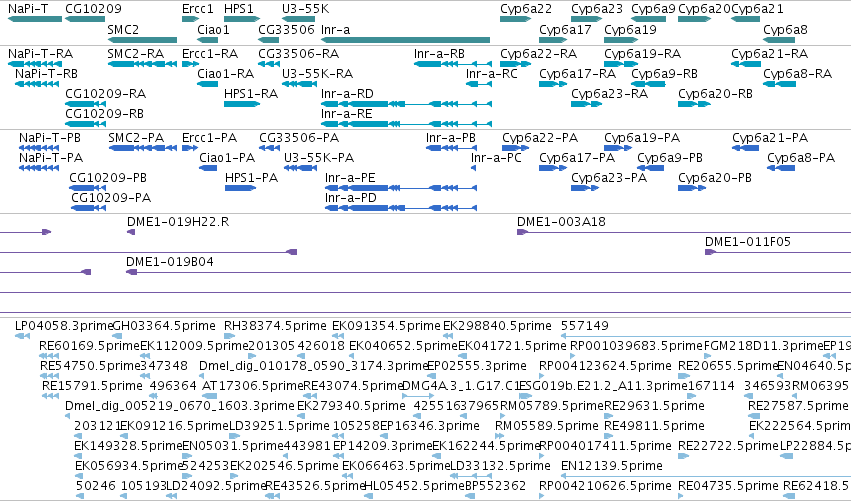Select the Ciao1 gene label

click(x=213, y=29)
